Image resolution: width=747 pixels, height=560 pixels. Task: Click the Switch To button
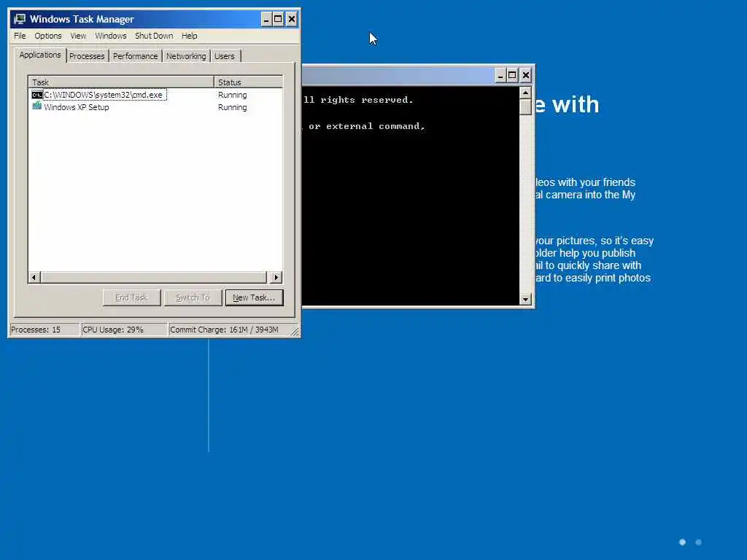click(x=193, y=297)
